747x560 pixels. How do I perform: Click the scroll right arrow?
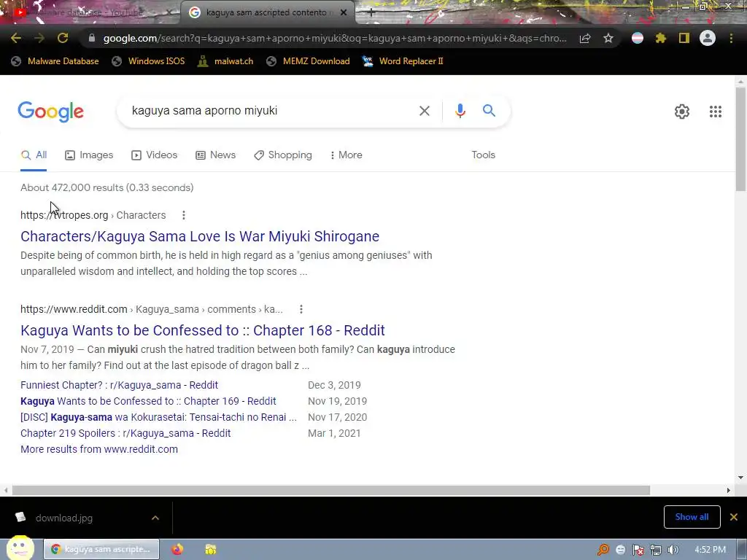(x=728, y=491)
